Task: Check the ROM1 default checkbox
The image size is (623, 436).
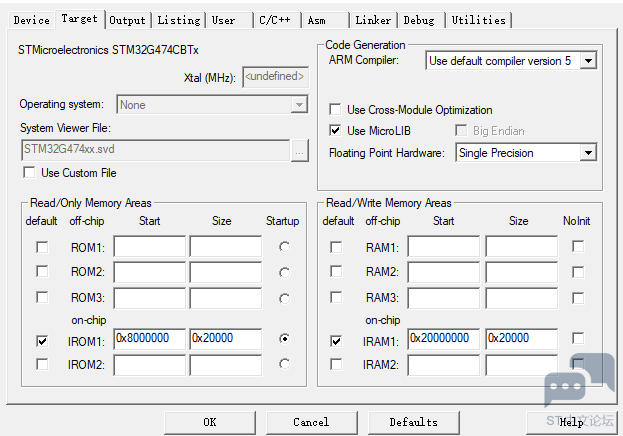Action: pos(42,247)
